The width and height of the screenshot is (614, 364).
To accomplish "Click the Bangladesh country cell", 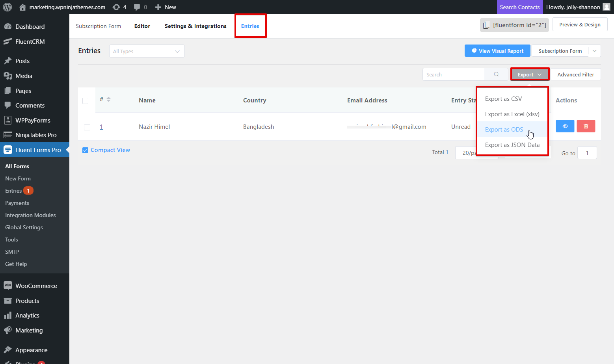I will (258, 127).
